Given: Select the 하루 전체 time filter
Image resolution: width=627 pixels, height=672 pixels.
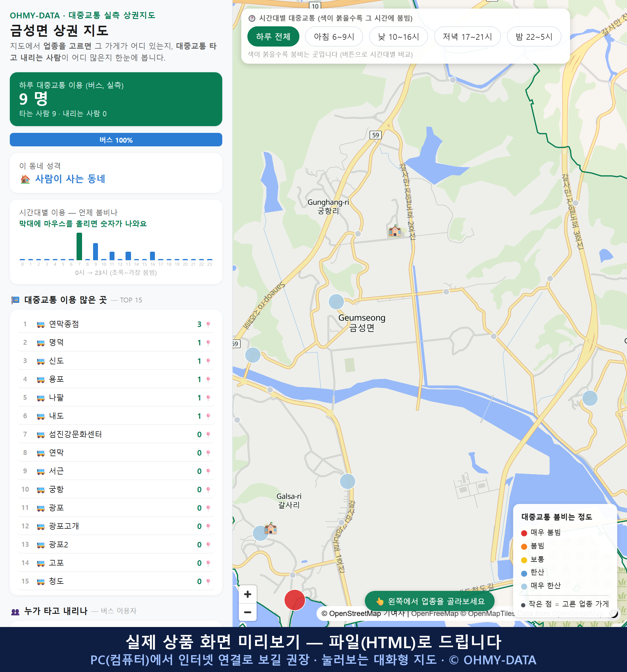Looking at the screenshot, I should 273,36.
